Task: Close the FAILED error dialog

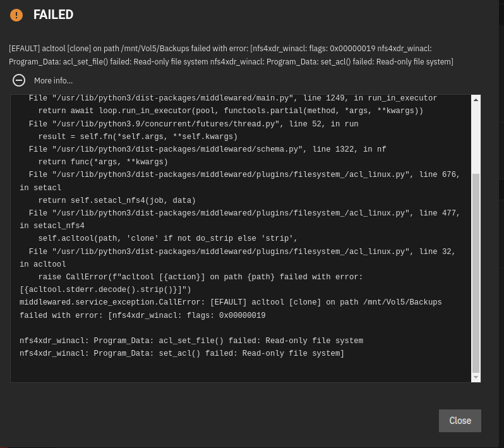Action: [x=460, y=421]
